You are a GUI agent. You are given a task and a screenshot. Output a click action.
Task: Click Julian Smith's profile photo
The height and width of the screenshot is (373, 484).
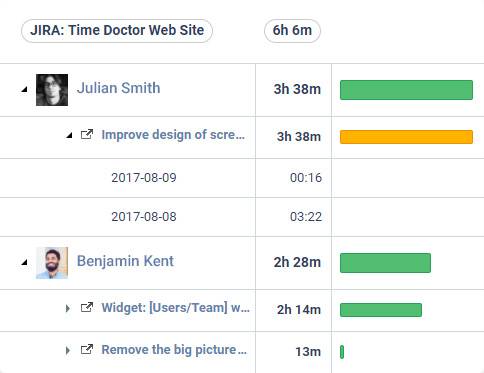52,90
